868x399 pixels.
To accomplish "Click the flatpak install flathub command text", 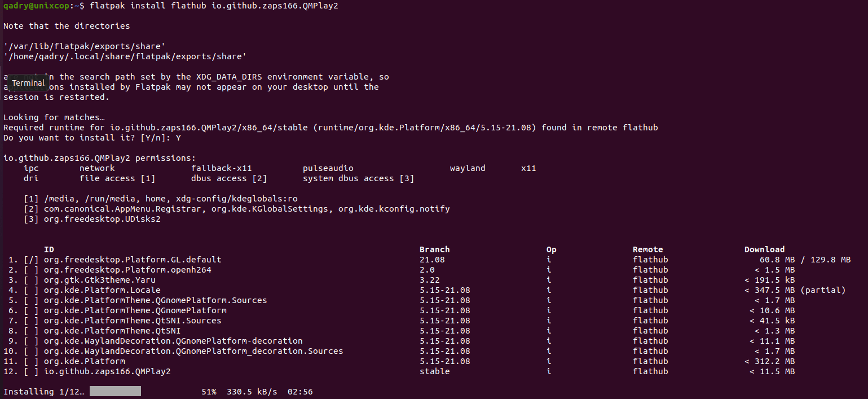I will [x=214, y=6].
